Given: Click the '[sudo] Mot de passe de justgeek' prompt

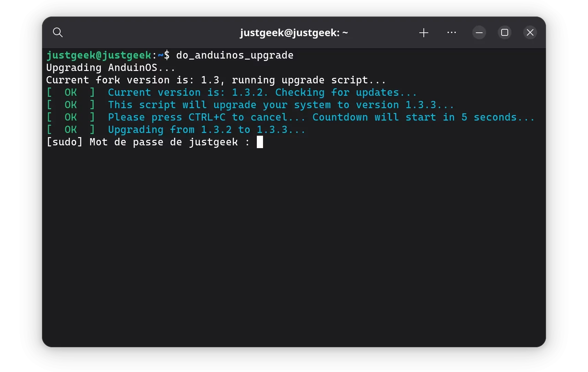Looking at the screenshot, I should (148, 142).
